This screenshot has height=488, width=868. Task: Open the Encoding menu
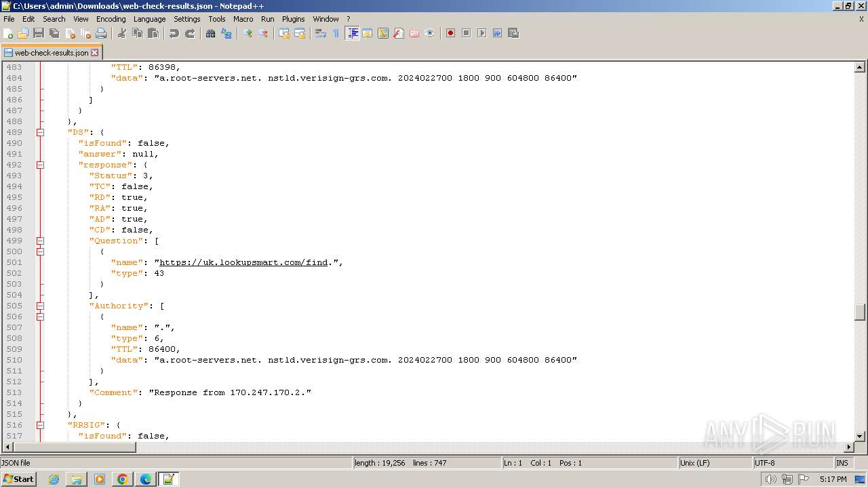tap(111, 19)
